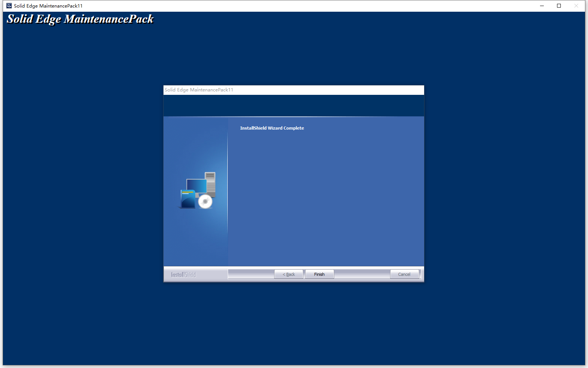Minimize the Solid Edge MaintenancePack11 window
588x368 pixels.
point(542,6)
